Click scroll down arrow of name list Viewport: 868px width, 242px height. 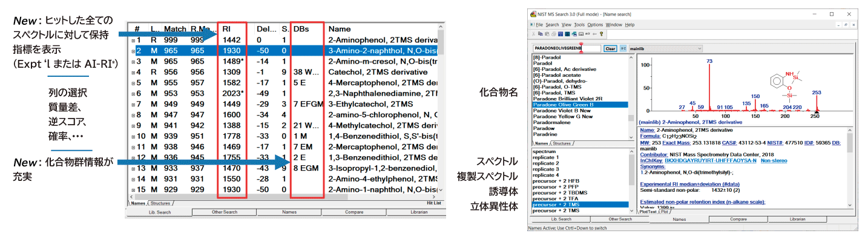631,137
